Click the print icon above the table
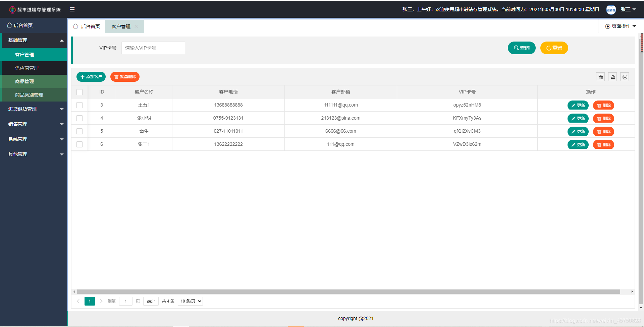 click(x=625, y=77)
